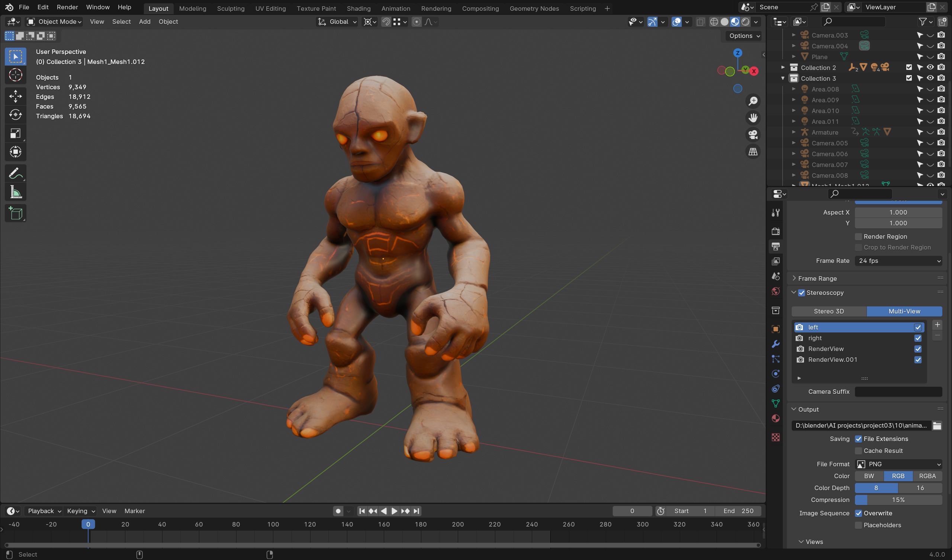The height and width of the screenshot is (560, 952).
Task: Select the Measure tool
Action: (16, 192)
